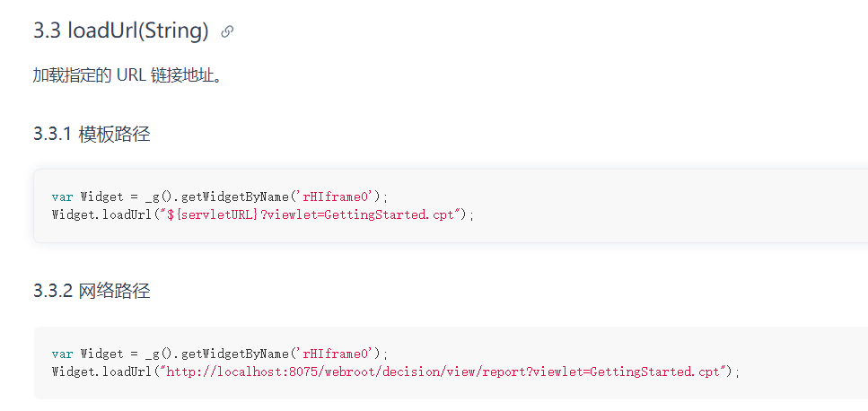Viewport: 868px width, 411px height.
Task: Click the 3.3.2 网络路径 subheading
Action: (92, 291)
